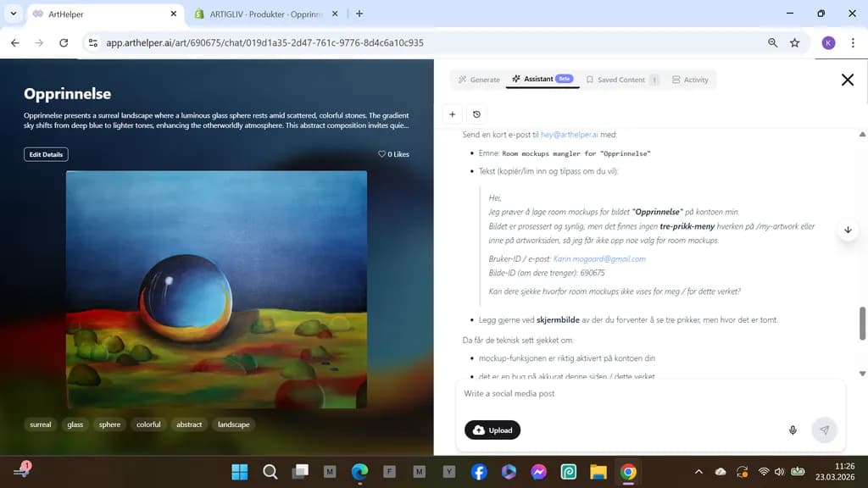
Task: Open the Copilot icon on taskbar
Action: pos(509,472)
